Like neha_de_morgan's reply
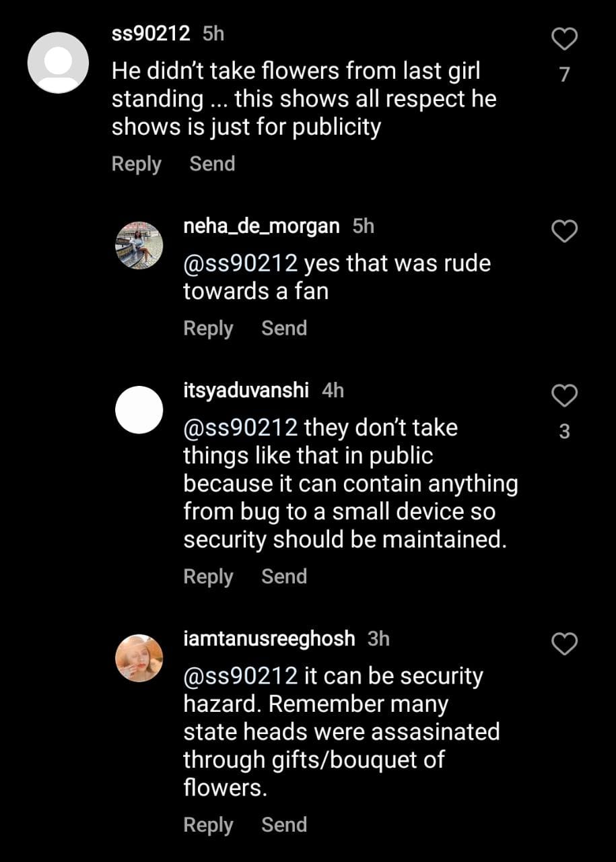The image size is (616, 862). [564, 232]
